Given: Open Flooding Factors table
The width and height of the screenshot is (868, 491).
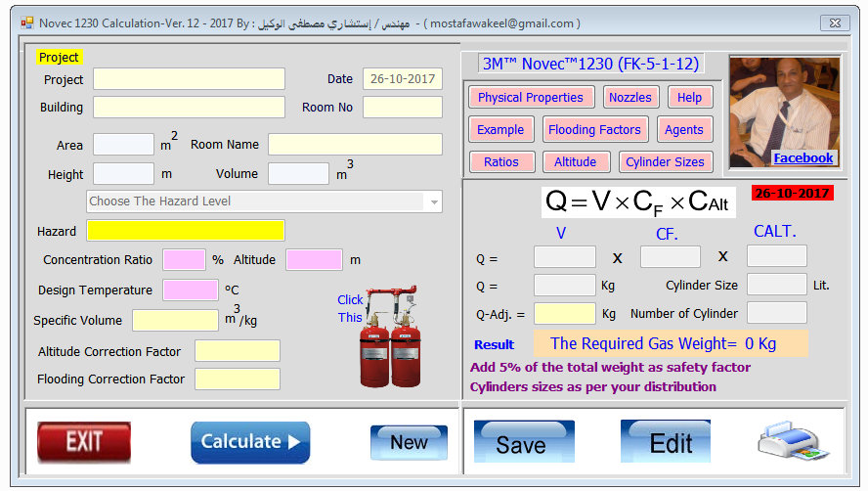Looking at the screenshot, I should [x=594, y=130].
